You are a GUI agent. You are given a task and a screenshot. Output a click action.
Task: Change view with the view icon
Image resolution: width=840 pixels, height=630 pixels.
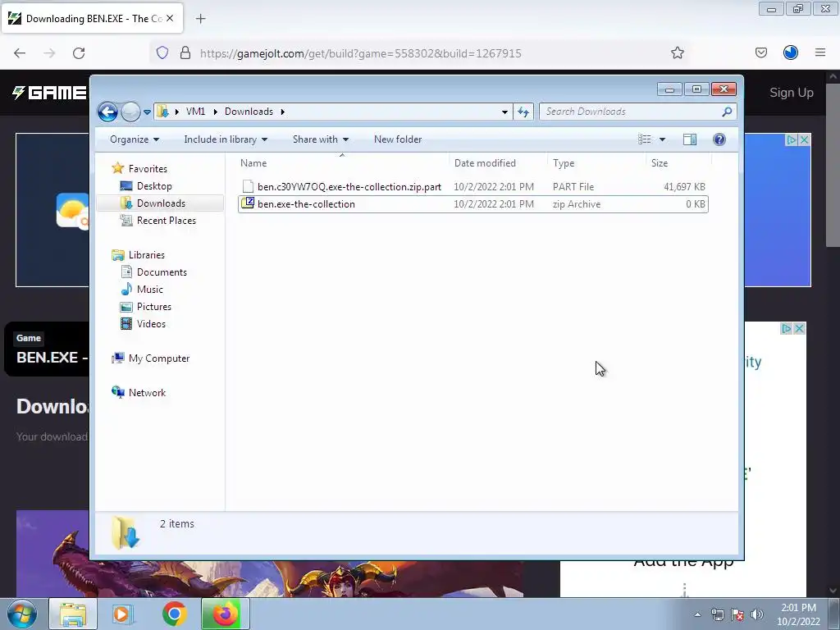pos(645,139)
